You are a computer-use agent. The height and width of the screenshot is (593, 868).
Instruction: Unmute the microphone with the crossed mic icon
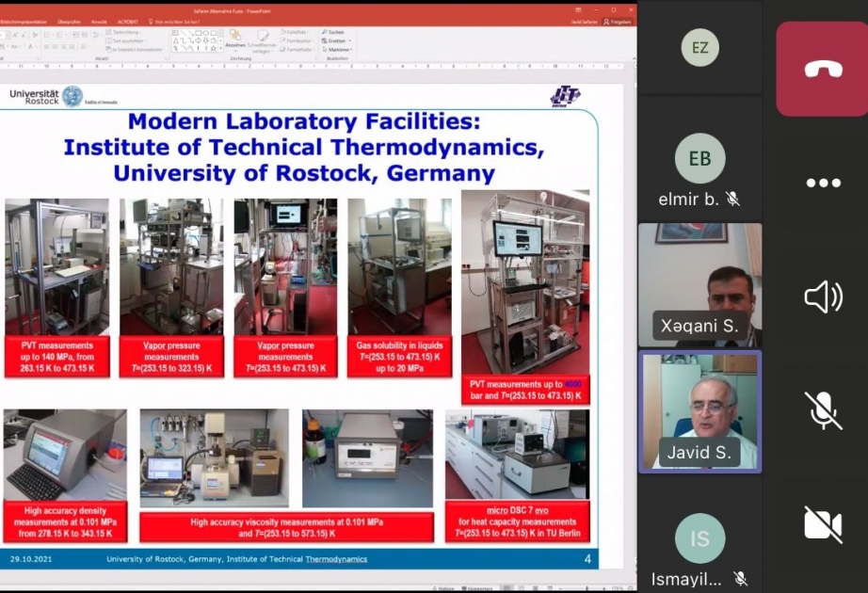point(823,410)
